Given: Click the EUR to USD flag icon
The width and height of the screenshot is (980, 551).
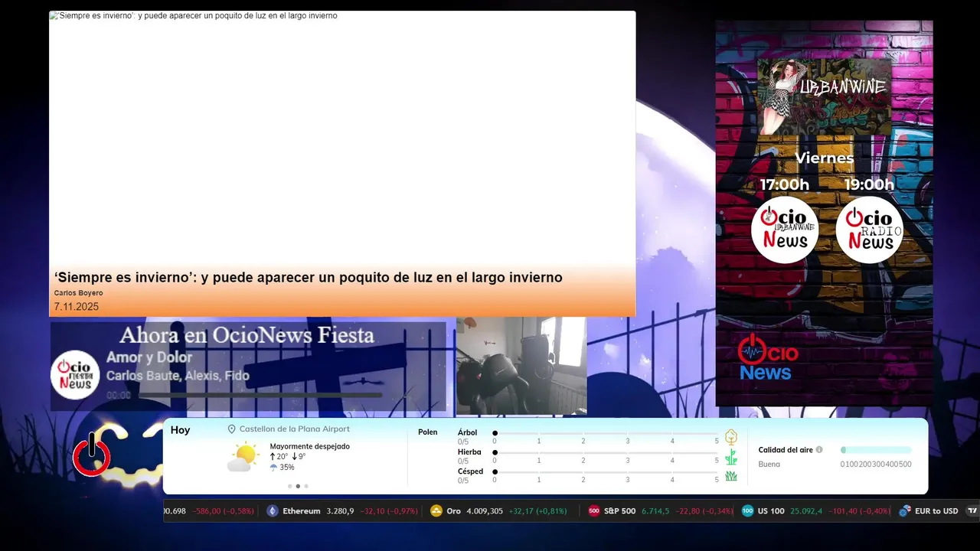Looking at the screenshot, I should coord(905,511).
